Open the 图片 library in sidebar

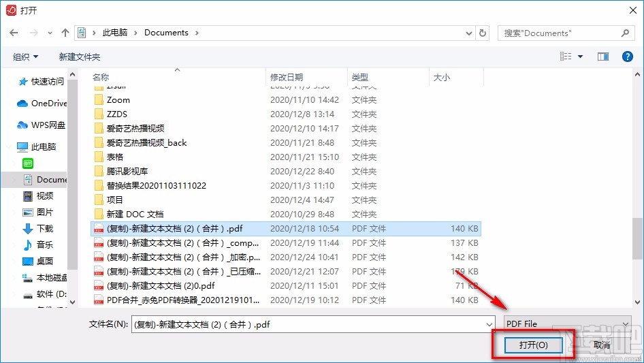(x=38, y=212)
